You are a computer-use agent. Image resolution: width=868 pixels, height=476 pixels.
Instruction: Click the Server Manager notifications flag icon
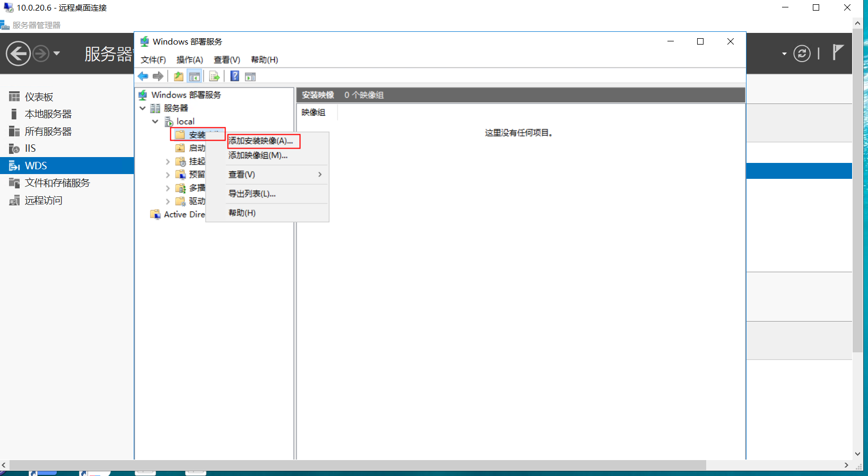(838, 52)
